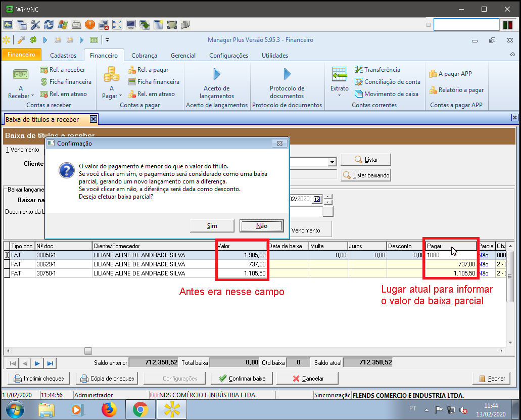Open the quick access toolbar customize arrow
This screenshot has height=420, width=521.
point(108,40)
